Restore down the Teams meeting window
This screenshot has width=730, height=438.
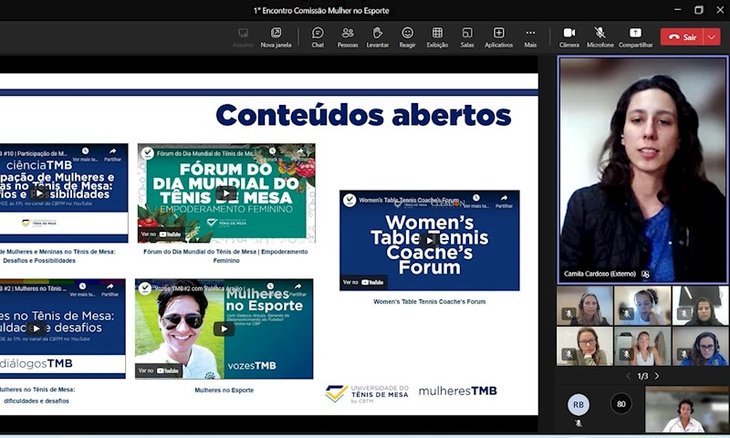[699, 10]
